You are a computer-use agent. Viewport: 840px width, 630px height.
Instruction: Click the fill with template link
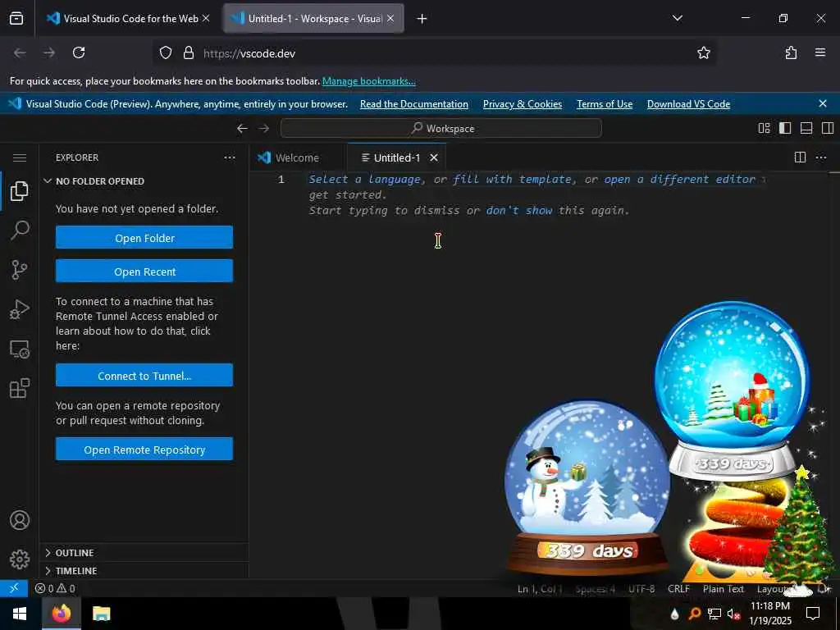tap(512, 180)
